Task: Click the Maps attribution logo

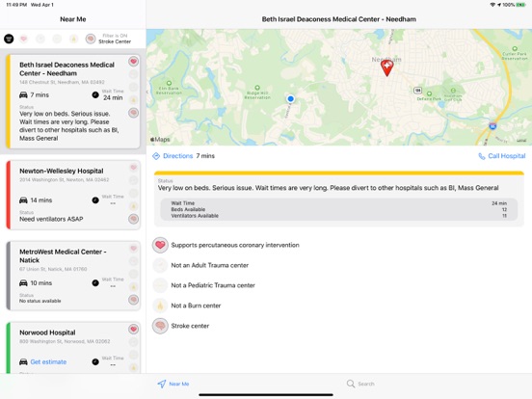Action: pyautogui.click(x=160, y=139)
